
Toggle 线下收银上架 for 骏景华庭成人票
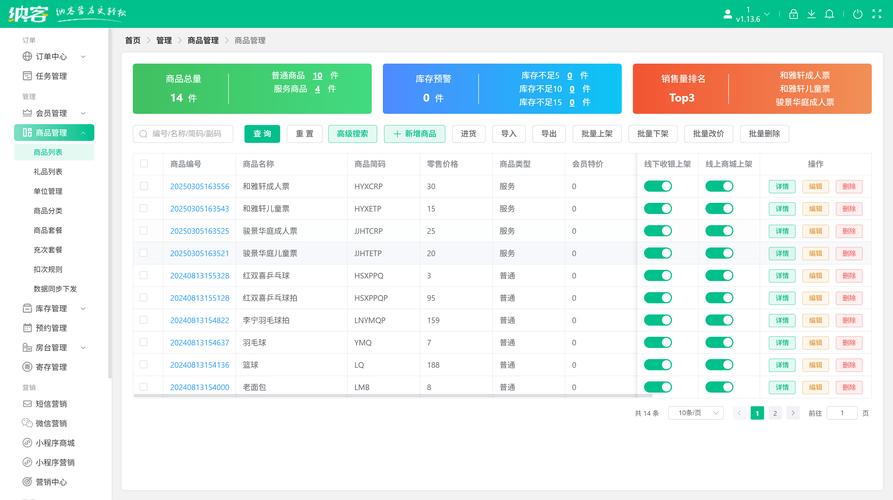[658, 231]
